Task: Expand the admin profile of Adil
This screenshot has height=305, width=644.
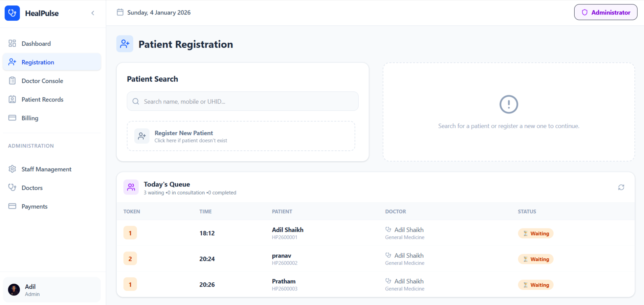Action: click(51, 289)
